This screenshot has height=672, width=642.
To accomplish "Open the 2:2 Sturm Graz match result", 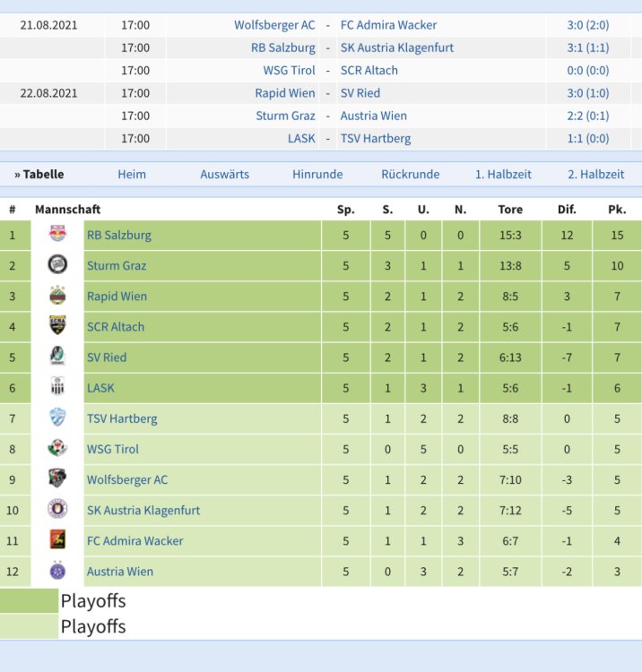I will click(x=588, y=116).
